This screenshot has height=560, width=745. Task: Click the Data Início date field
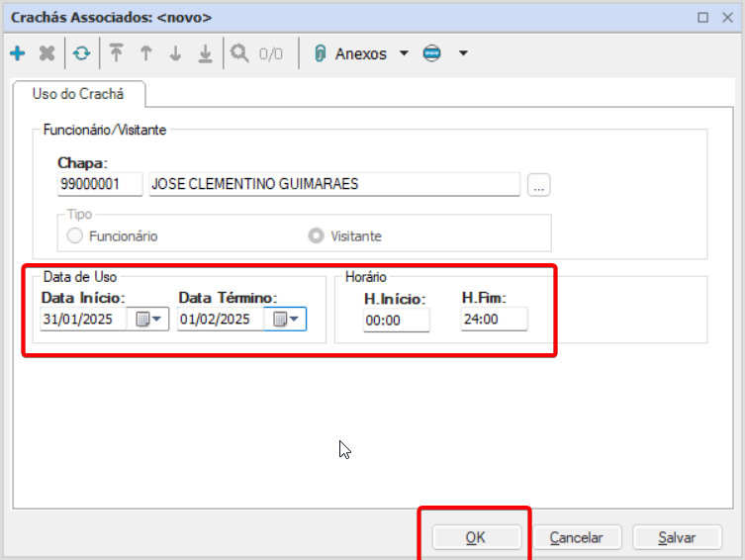[x=84, y=319]
